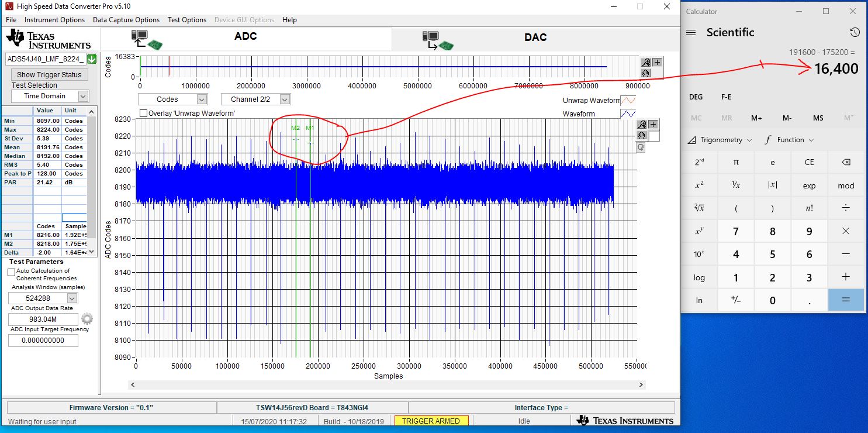Viewport: 868px width, 433px height.
Task: Click the CE clear entry key in Calculator
Action: pyautogui.click(x=809, y=162)
